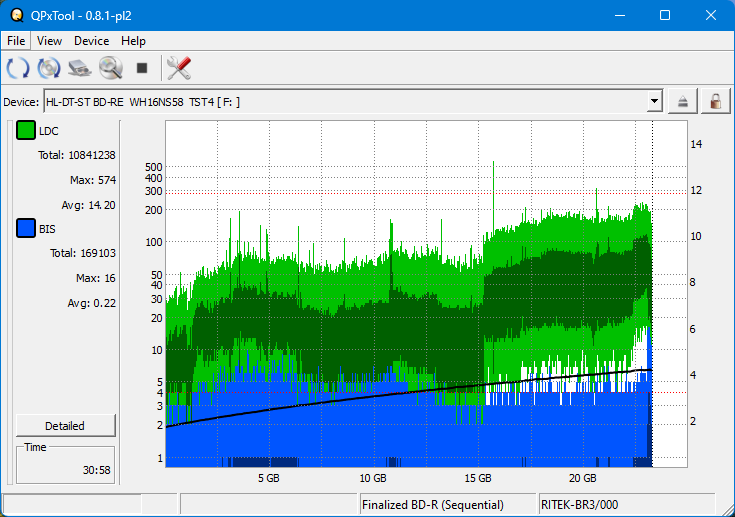The height and width of the screenshot is (517, 735).
Task: Click the load media info disc icon
Action: click(49, 68)
